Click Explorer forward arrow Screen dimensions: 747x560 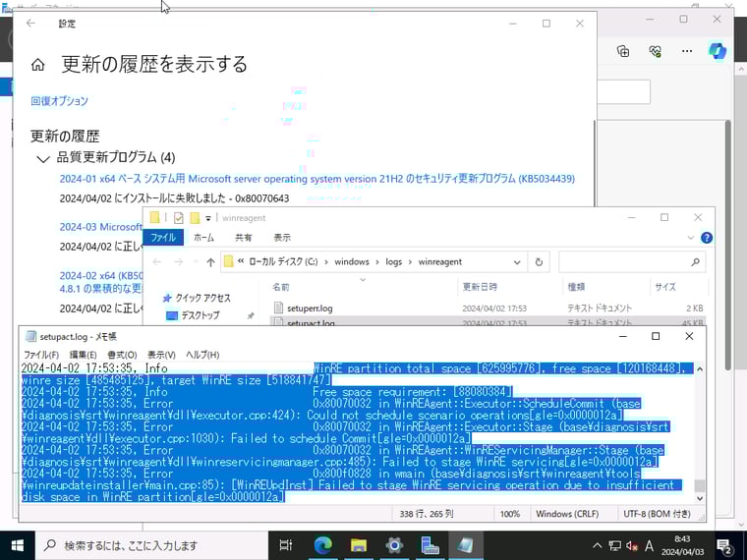tap(178, 262)
